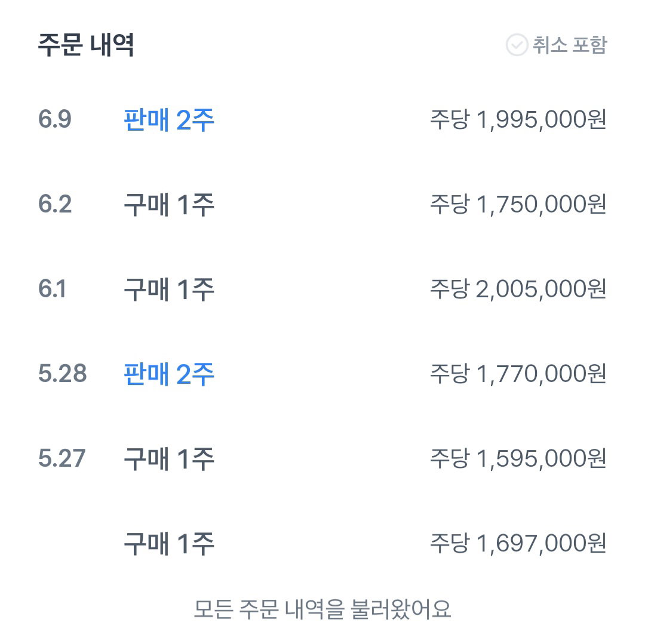Image resolution: width=645 pixels, height=644 pixels.
Task: Tap the 5.28 판매 2주 sell order
Action: click(322, 374)
